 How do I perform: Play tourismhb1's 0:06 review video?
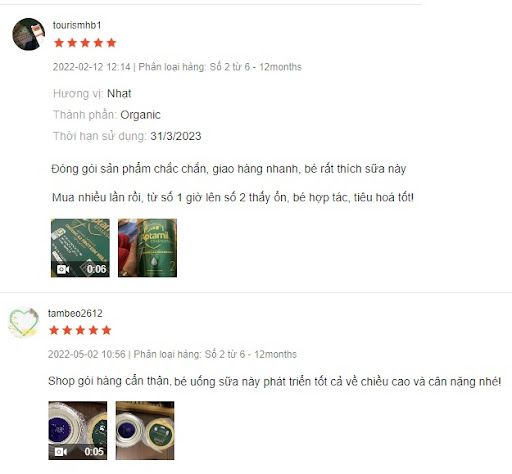click(x=80, y=248)
